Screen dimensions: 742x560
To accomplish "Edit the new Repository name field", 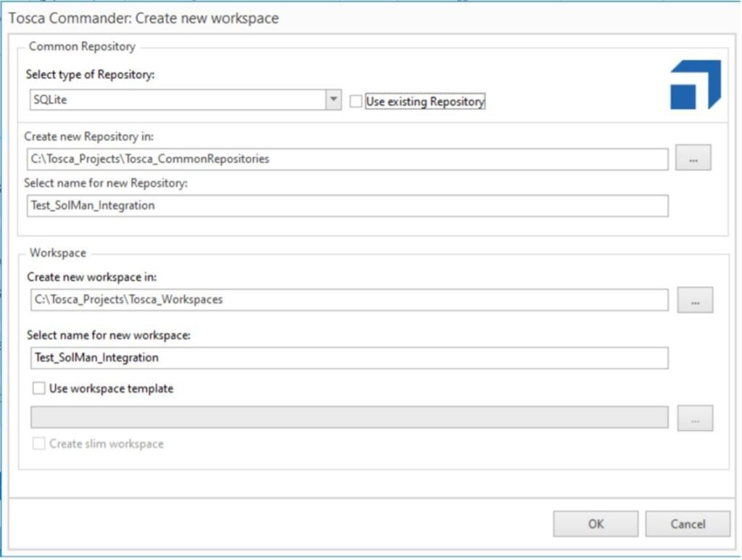I will pos(347,206).
